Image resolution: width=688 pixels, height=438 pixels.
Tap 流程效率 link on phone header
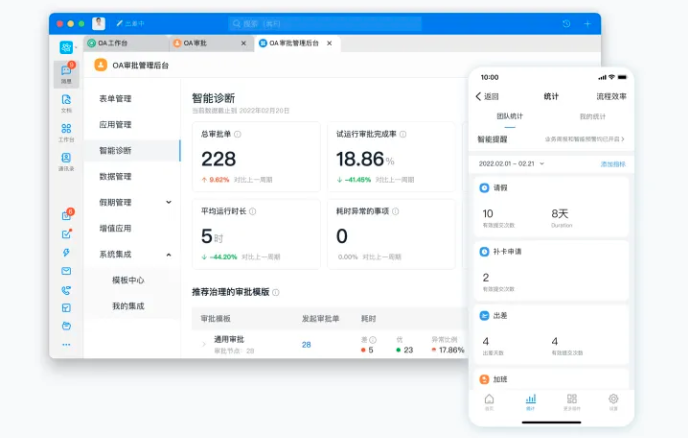[x=611, y=96]
